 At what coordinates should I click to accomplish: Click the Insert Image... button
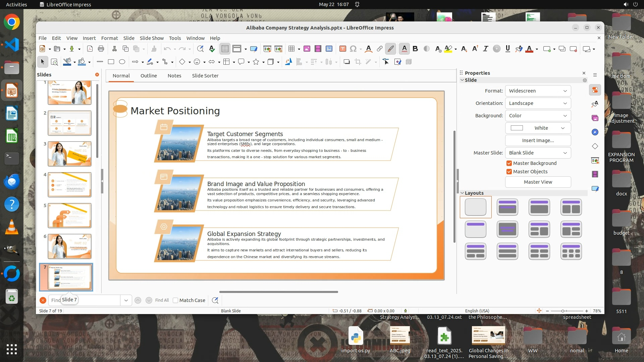point(538,140)
